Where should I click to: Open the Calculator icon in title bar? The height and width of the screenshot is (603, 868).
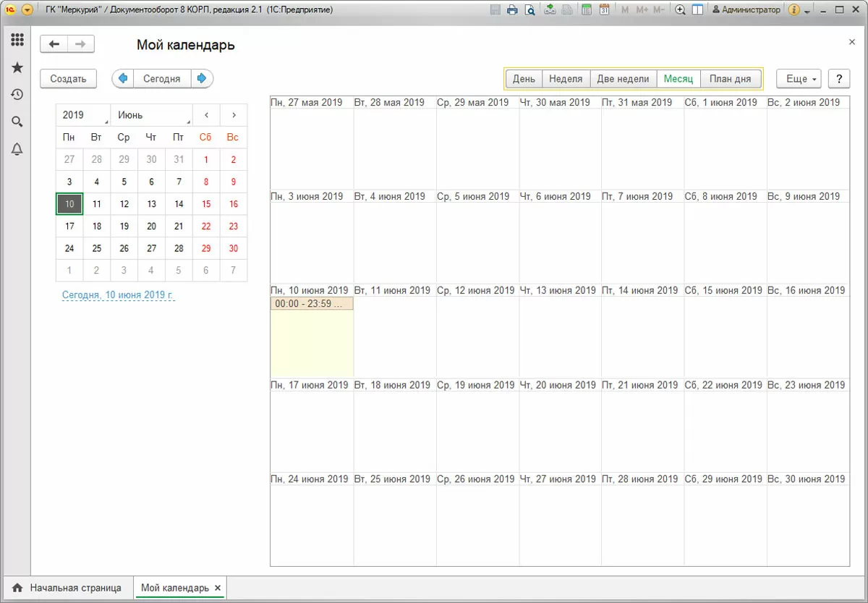pos(586,10)
